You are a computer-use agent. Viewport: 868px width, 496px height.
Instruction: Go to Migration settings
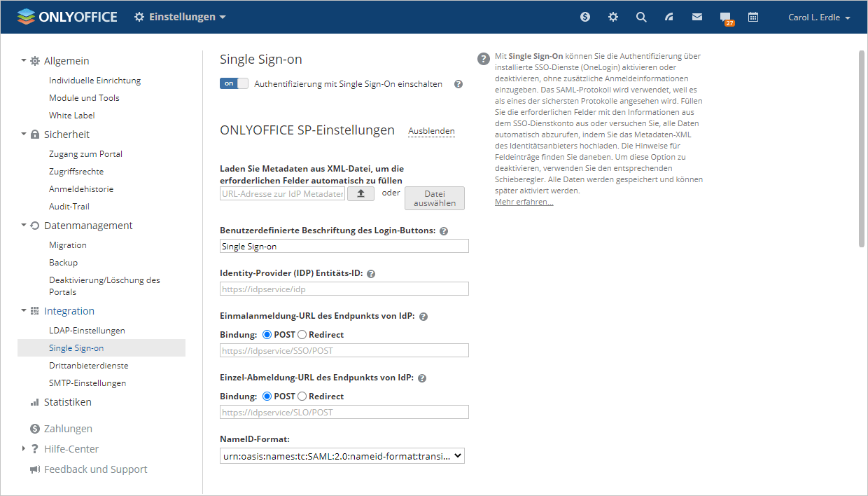(68, 245)
